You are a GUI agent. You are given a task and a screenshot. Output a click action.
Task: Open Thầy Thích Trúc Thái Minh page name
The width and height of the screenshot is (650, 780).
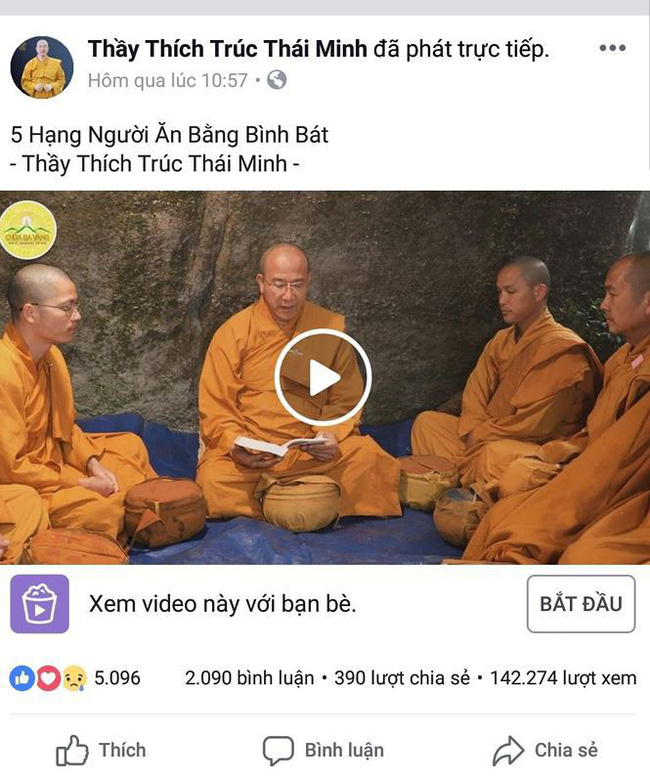(x=227, y=49)
